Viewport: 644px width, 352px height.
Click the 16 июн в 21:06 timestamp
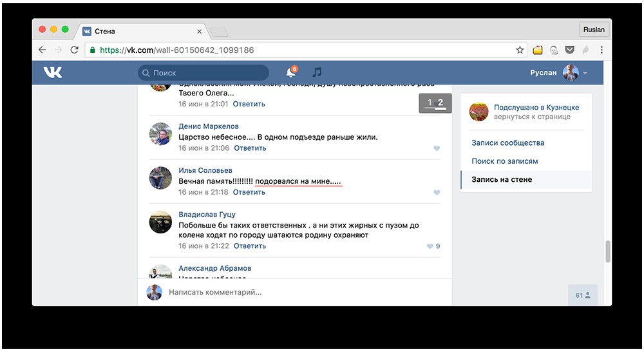[x=204, y=148]
